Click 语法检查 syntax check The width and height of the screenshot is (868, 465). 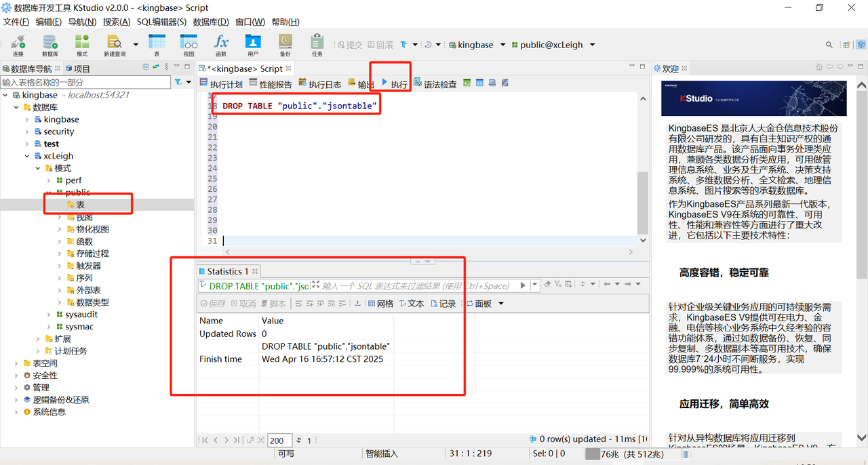point(435,83)
